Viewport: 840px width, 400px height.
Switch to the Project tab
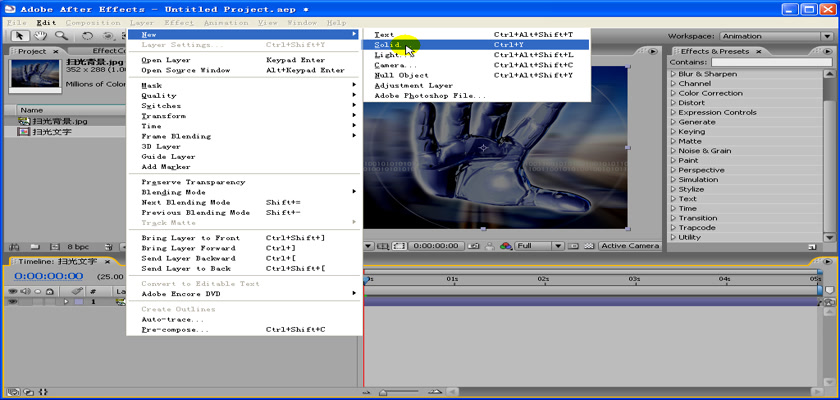tap(32, 51)
